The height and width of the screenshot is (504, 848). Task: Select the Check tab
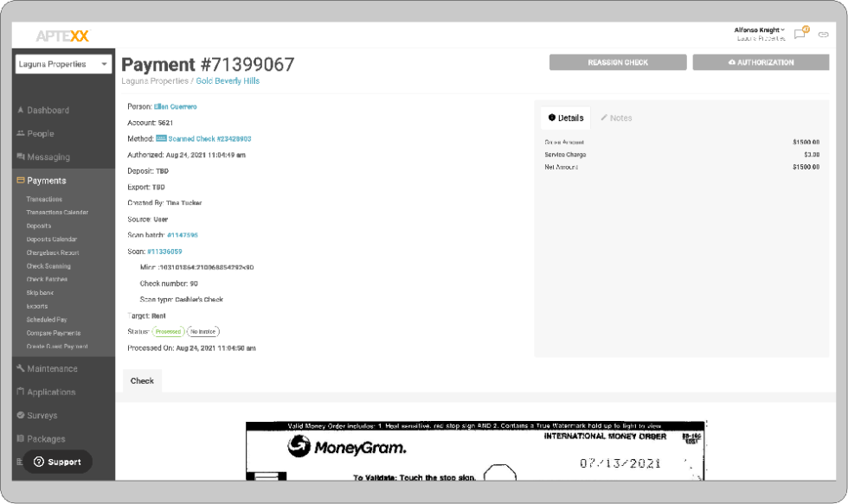(x=142, y=381)
